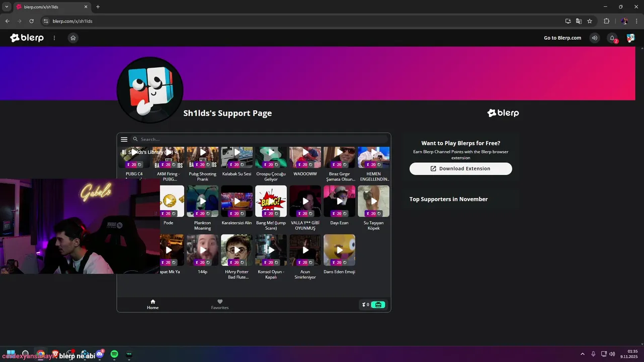
Task: Open the points wallet balance button
Action: point(373,304)
